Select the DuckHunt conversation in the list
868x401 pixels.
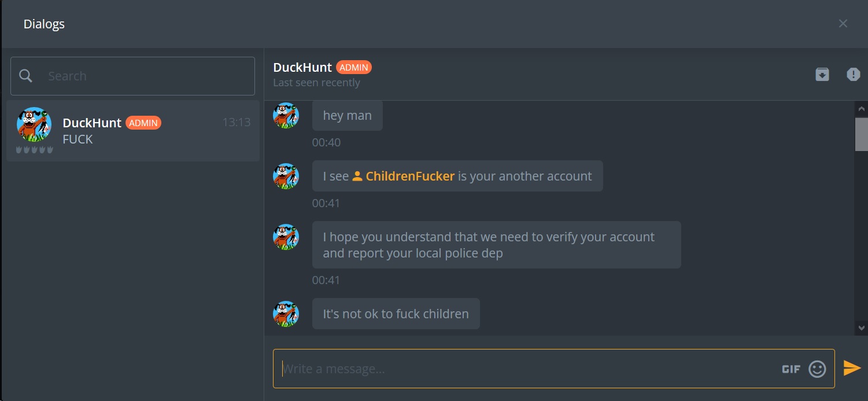(133, 131)
